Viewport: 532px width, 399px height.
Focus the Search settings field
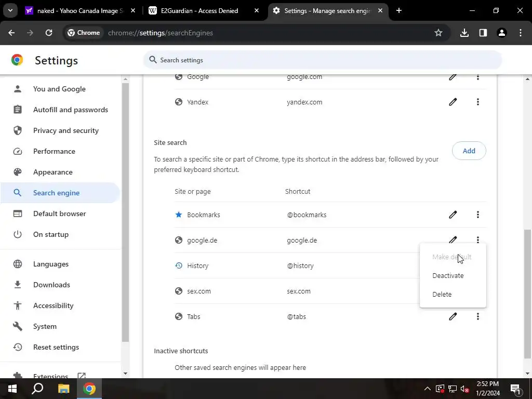click(322, 60)
